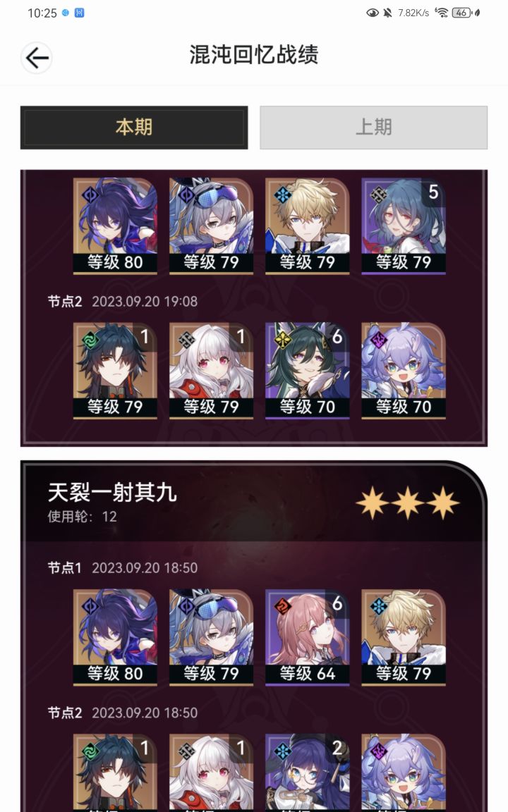The image size is (508, 812).
Task: Tap the three-star rating of 天裂一射其九
Action: (x=407, y=503)
